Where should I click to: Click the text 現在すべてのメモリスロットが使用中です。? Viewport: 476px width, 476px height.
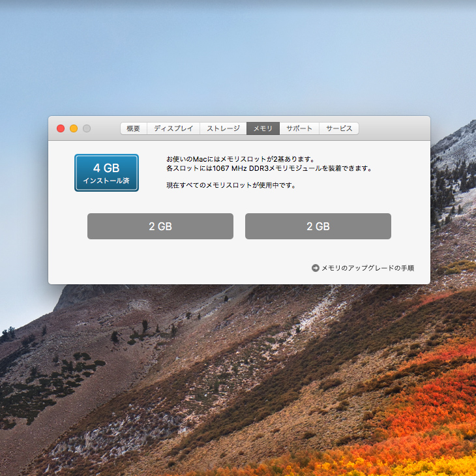point(231,185)
